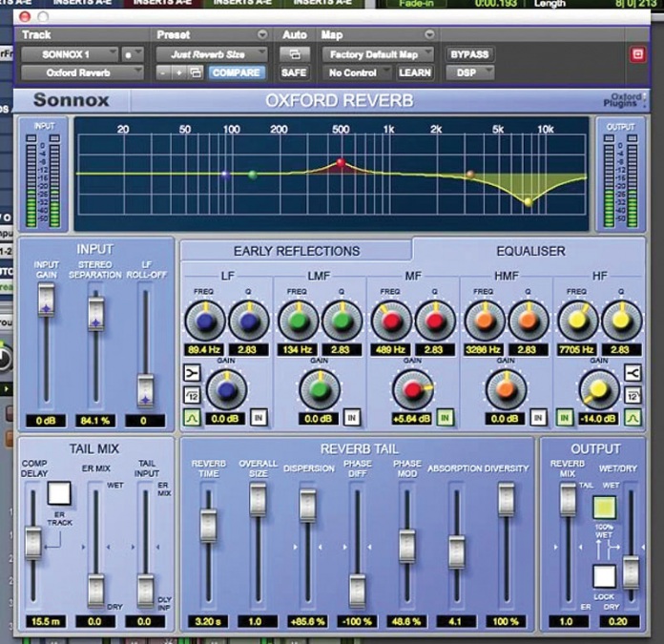The image size is (664, 644).
Task: Click the yellow HF node on EQ graph
Action: point(529,201)
